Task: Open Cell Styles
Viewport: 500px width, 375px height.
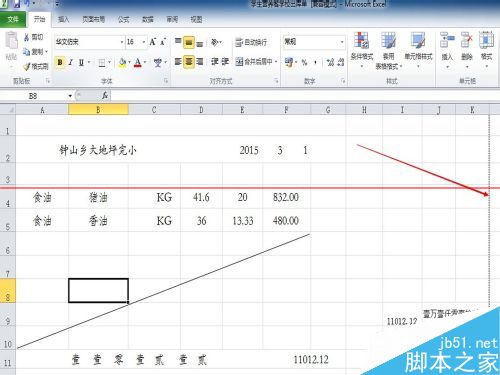Action: [418, 49]
